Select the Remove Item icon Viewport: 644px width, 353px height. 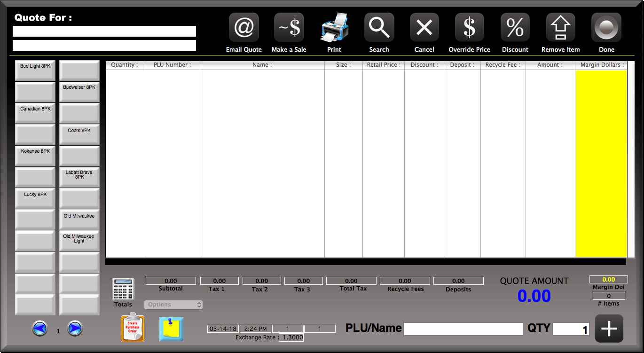pyautogui.click(x=560, y=27)
